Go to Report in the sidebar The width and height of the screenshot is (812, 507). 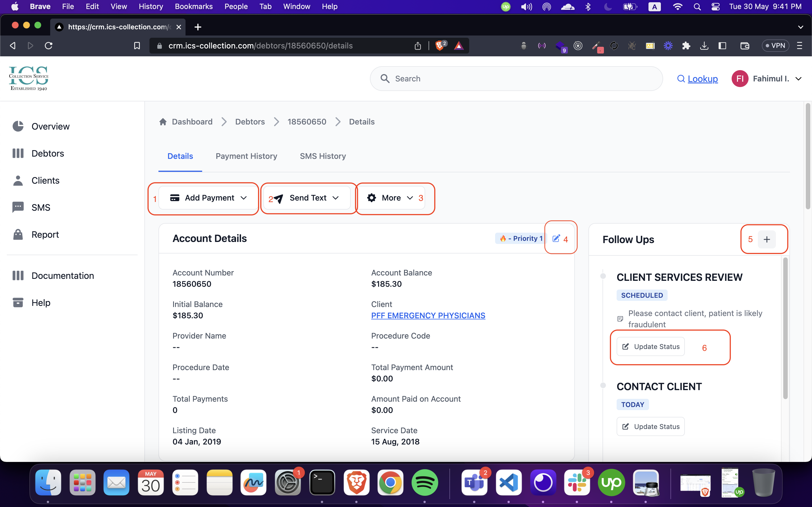[45, 234]
